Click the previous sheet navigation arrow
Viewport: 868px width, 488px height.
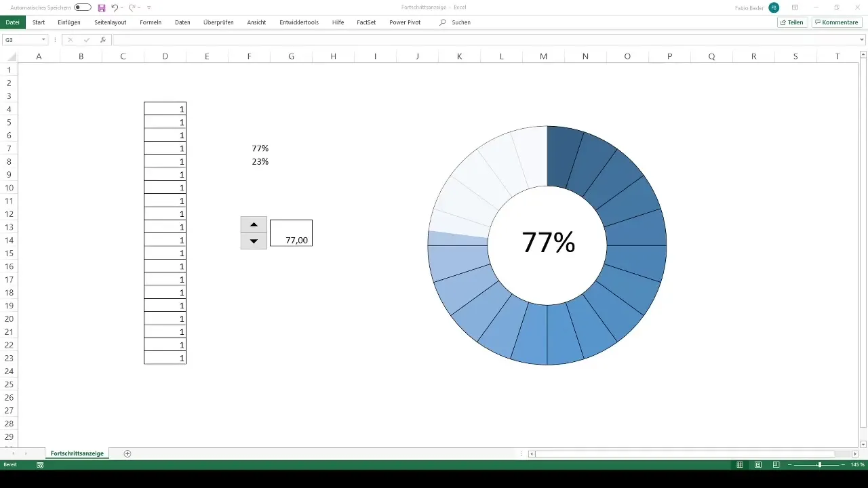[12, 453]
